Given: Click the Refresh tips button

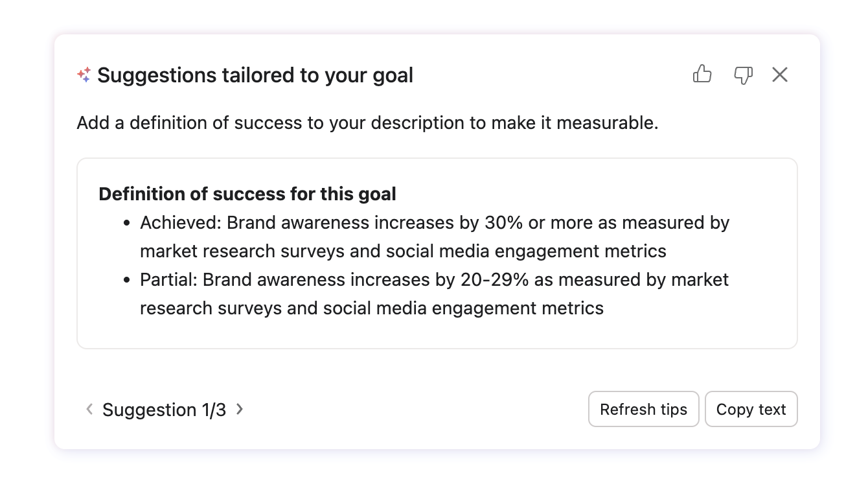Looking at the screenshot, I should (643, 409).
